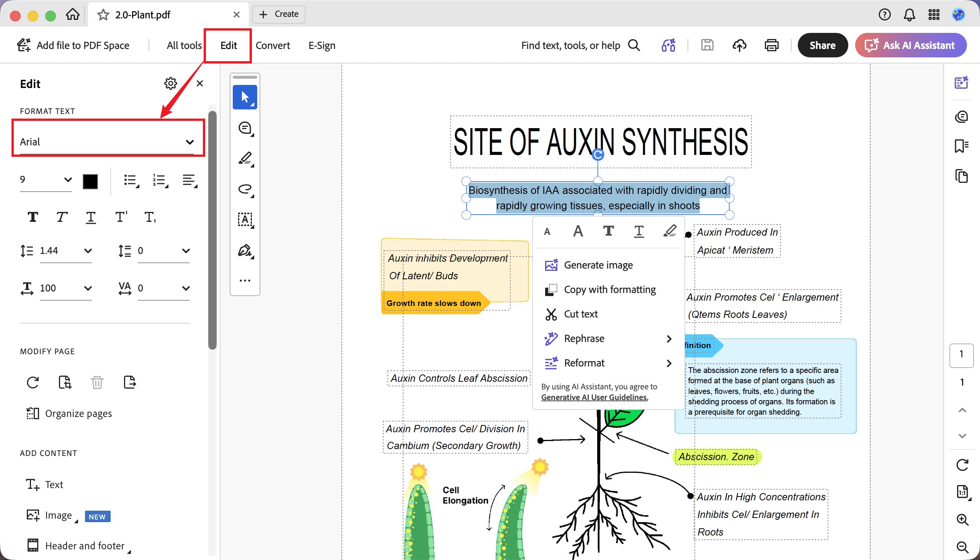
Task: Increase font size with large A
Action: 578,231
